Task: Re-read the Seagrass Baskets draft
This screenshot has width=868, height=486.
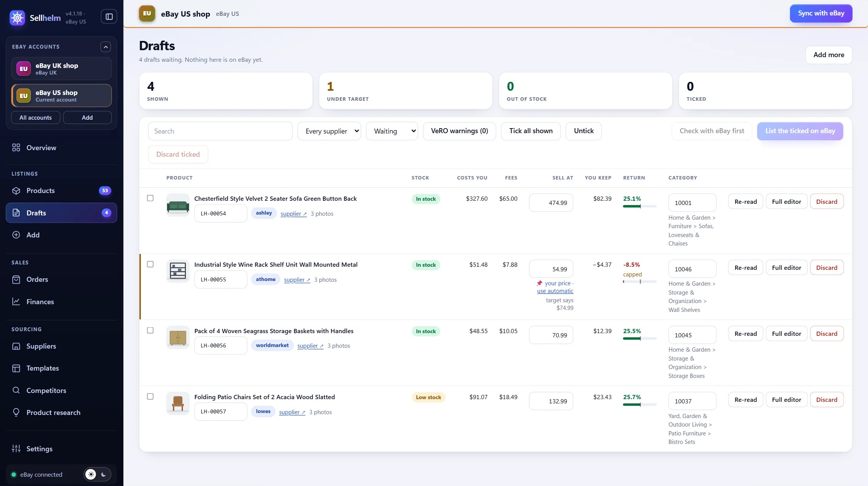Action: [745, 334]
